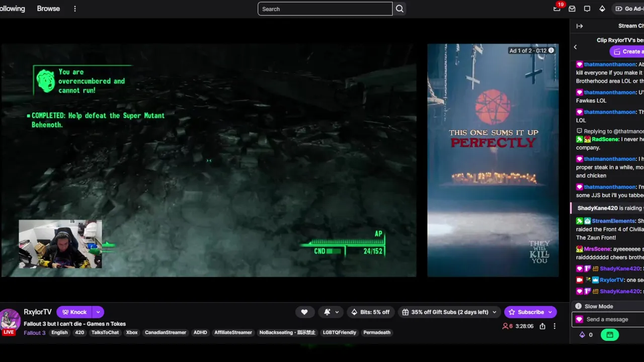Open the three-dot menu beside Browse

(x=75, y=9)
